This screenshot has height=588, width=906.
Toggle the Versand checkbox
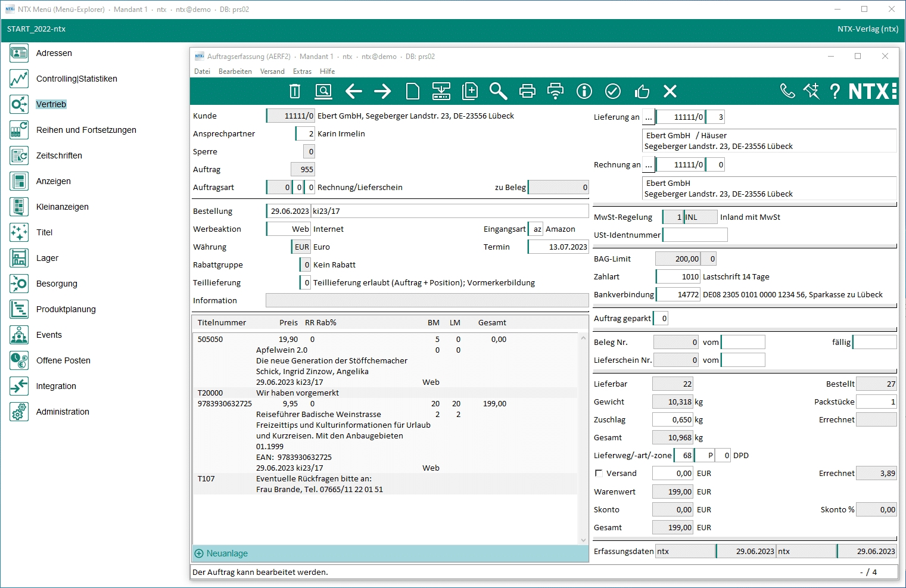click(599, 473)
